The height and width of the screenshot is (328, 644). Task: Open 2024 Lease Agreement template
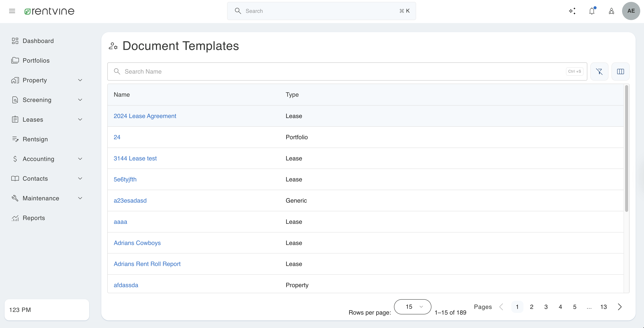tap(145, 116)
